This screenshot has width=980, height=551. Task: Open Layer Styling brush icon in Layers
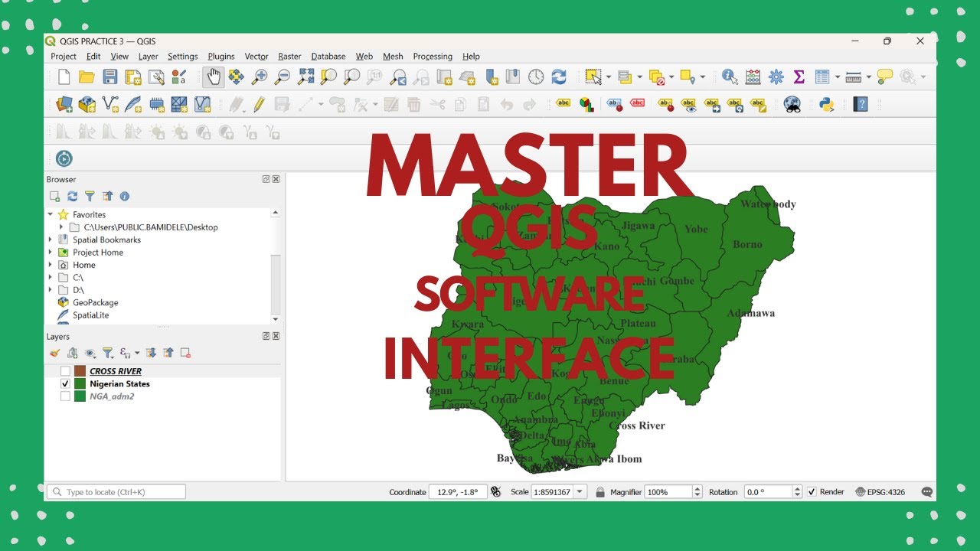54,353
